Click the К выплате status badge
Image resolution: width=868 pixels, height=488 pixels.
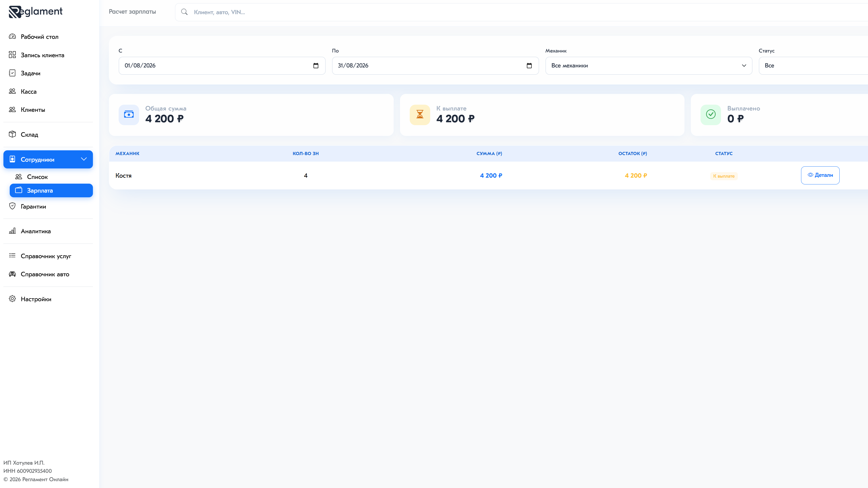pos(724,176)
